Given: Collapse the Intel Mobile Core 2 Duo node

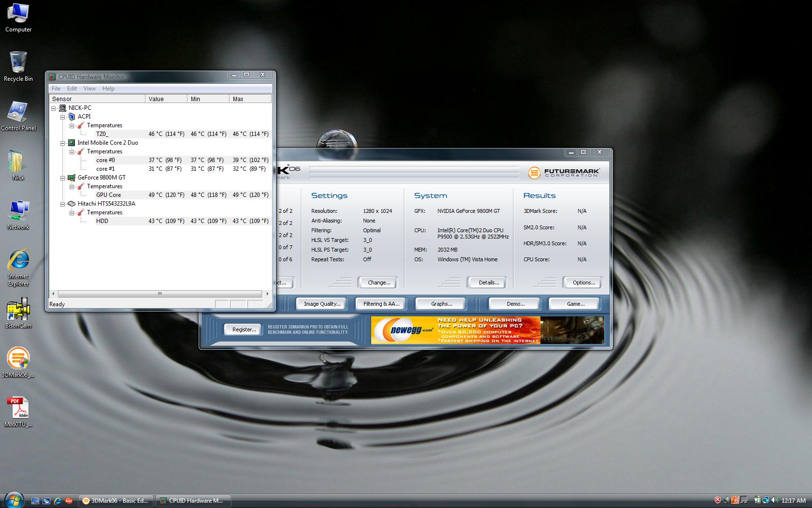Looking at the screenshot, I should (62, 143).
